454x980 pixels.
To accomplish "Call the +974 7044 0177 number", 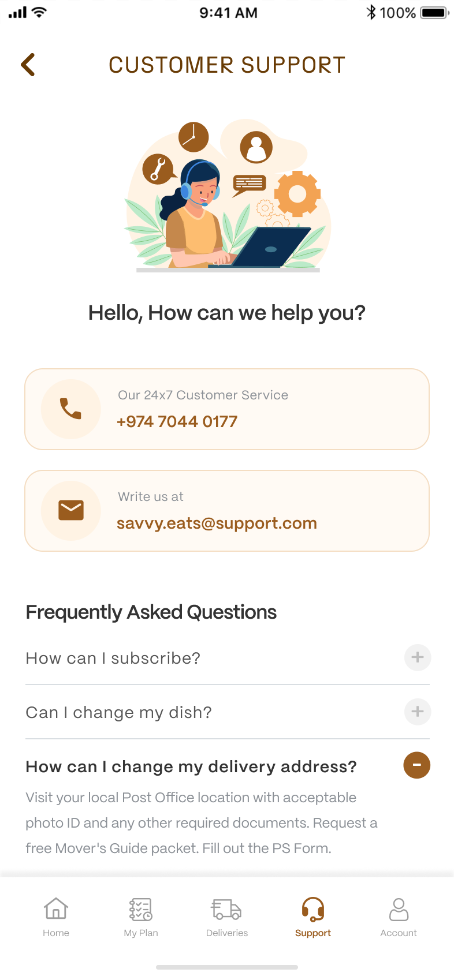I will [177, 422].
